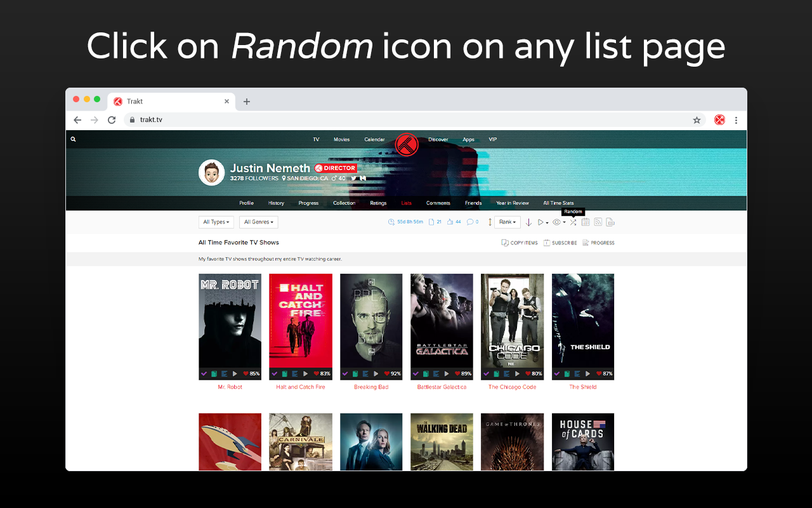Image resolution: width=812 pixels, height=508 pixels.
Task: Click the Trakt search magnifier icon
Action: click(x=73, y=139)
